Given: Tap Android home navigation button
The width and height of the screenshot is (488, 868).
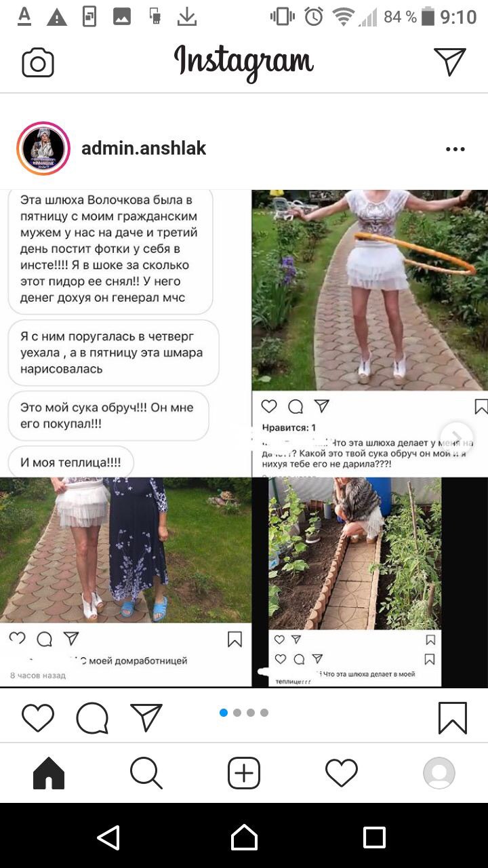Looking at the screenshot, I should [x=244, y=837].
